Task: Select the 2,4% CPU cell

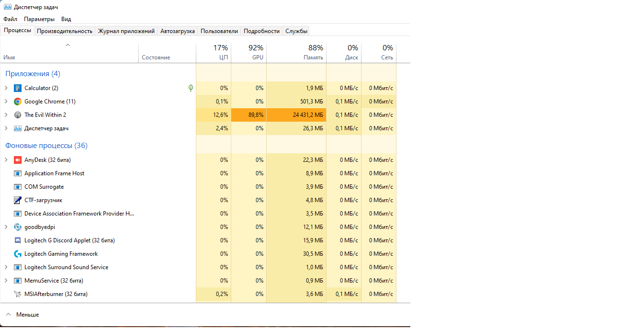Action: [x=214, y=128]
